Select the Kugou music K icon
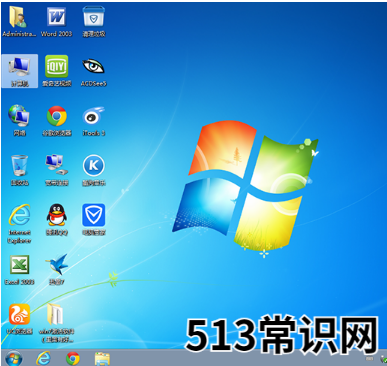The width and height of the screenshot is (387, 366). click(x=94, y=170)
